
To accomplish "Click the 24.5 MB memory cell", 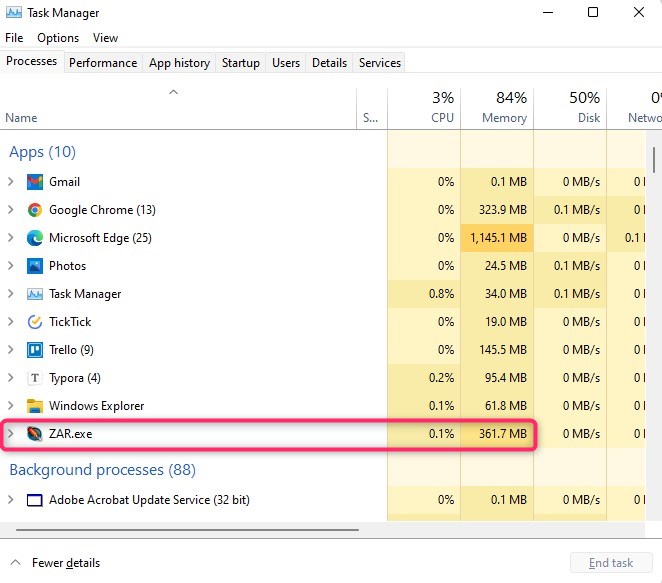I will (x=497, y=266).
